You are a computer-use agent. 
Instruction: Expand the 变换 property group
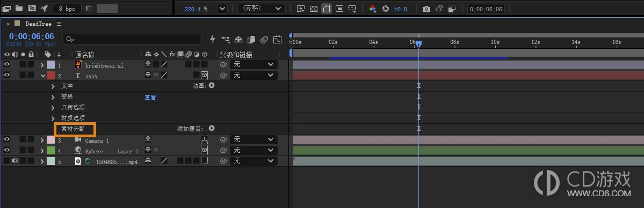(x=53, y=97)
